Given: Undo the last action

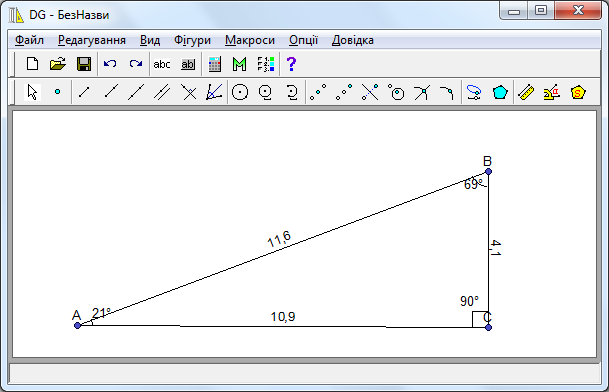Looking at the screenshot, I should click(110, 64).
